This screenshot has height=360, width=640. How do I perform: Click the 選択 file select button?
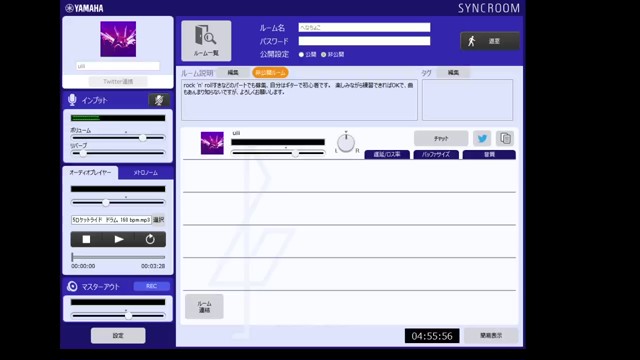click(x=158, y=220)
